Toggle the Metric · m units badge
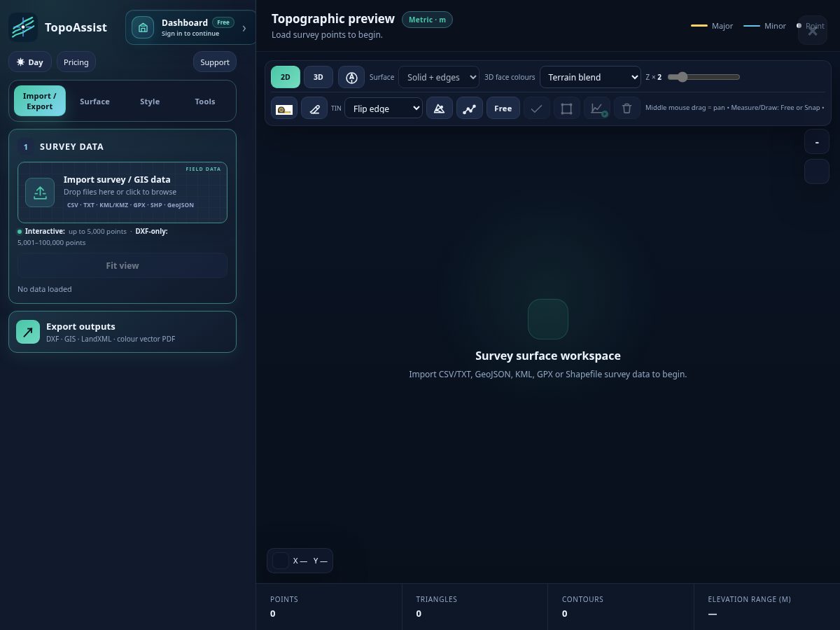The image size is (840, 630). tap(427, 20)
